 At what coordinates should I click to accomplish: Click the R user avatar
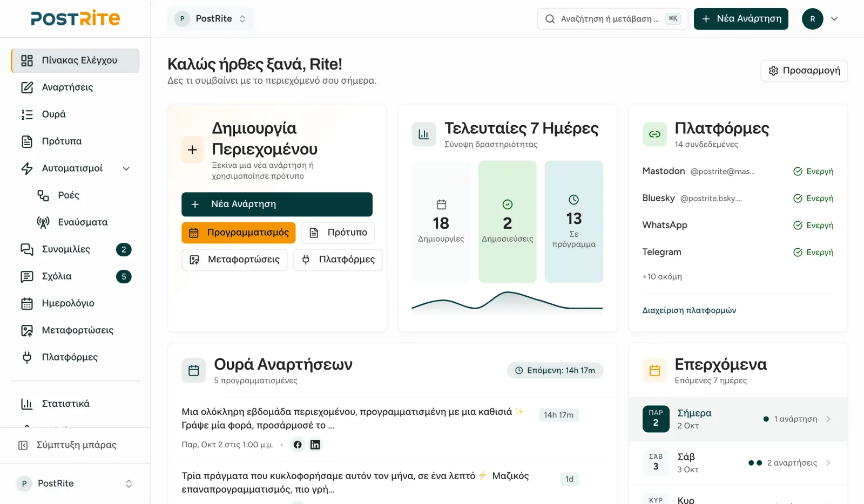pyautogui.click(x=813, y=19)
